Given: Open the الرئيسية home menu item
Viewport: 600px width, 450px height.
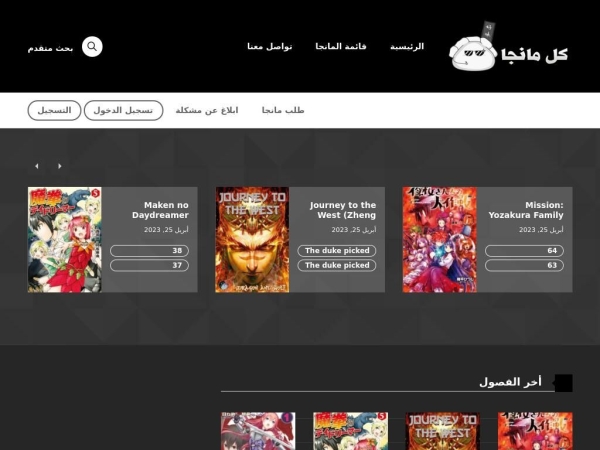Looking at the screenshot, I should coord(407,47).
